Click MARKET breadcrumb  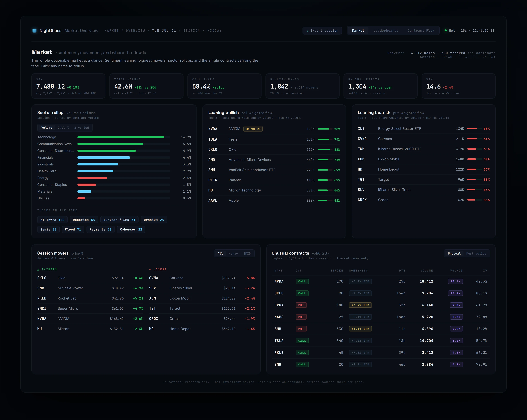point(111,31)
